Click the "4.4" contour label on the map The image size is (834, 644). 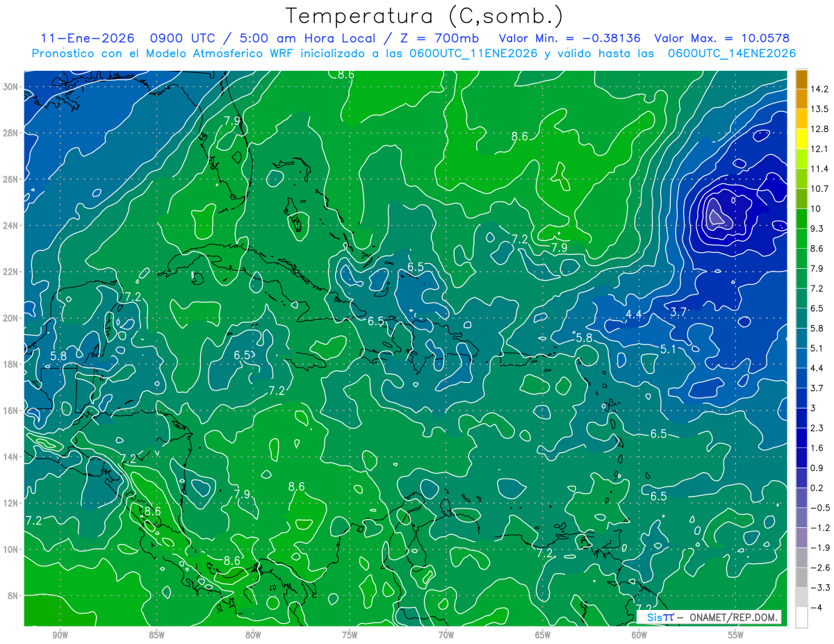point(633,315)
